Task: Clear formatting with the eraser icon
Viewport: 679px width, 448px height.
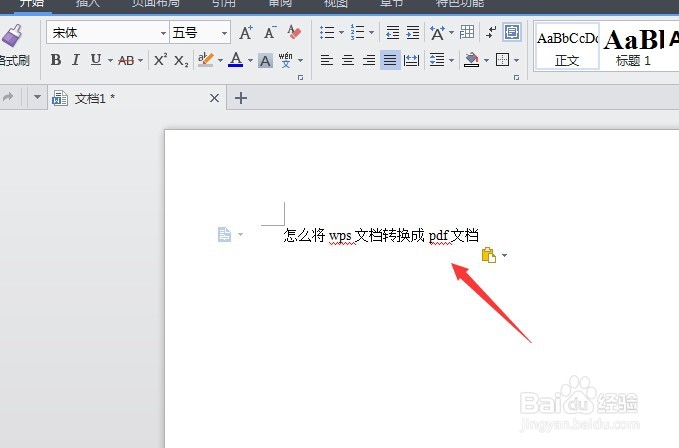Action: pyautogui.click(x=294, y=32)
